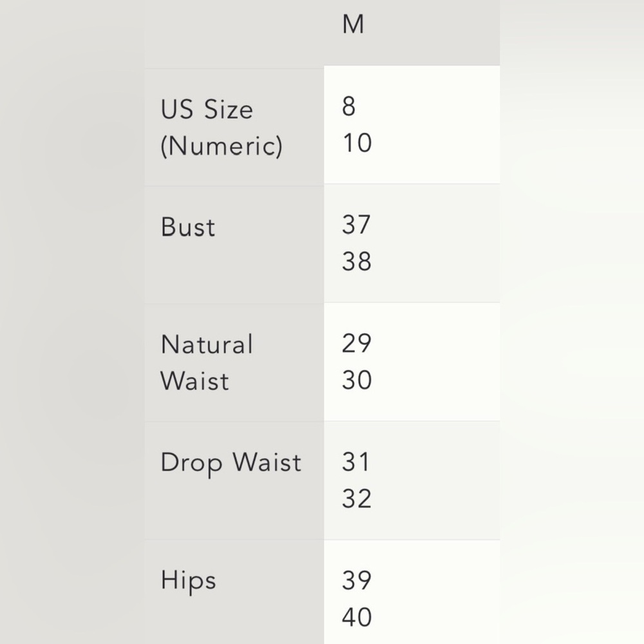Image resolution: width=644 pixels, height=644 pixels.
Task: Click the US Size (Numeric) row label
Action: point(222,128)
